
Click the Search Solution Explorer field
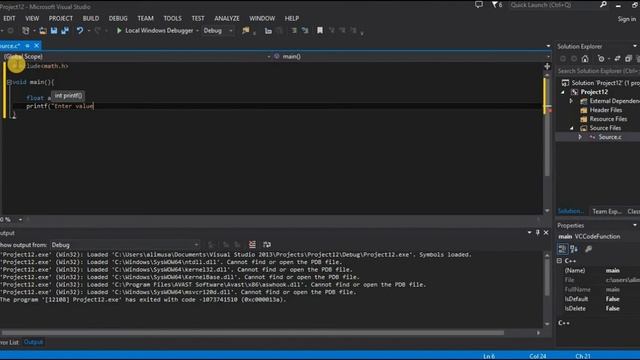click(x=598, y=71)
